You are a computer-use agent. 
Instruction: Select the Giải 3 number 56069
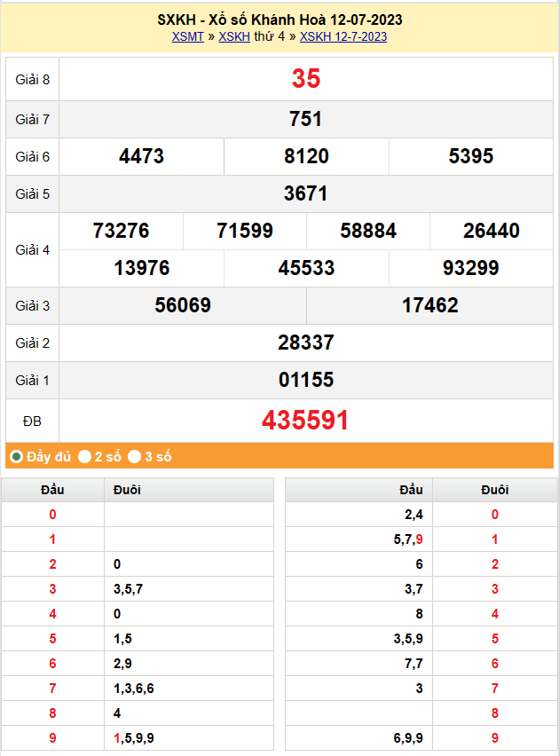pos(183,305)
